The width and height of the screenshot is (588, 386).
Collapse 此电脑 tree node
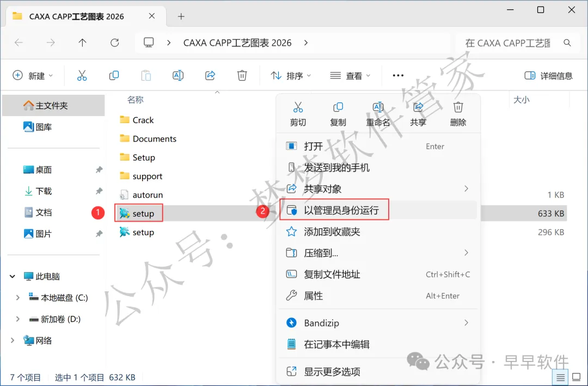(13, 277)
